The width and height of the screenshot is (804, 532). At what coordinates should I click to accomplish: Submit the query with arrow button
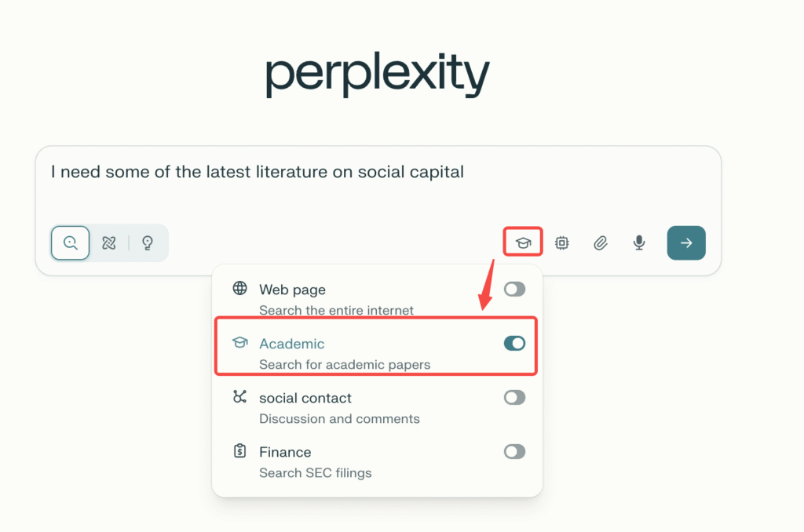tap(686, 243)
